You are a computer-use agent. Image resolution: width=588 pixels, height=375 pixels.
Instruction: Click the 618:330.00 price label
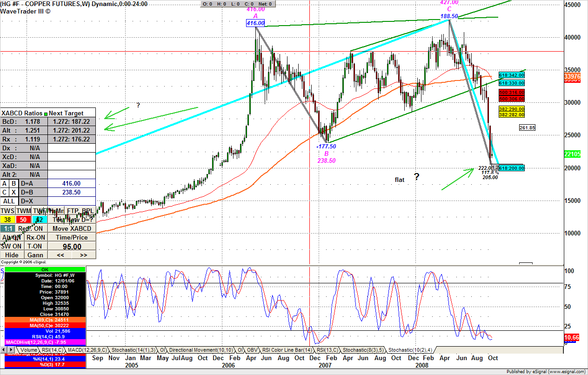pos(512,83)
